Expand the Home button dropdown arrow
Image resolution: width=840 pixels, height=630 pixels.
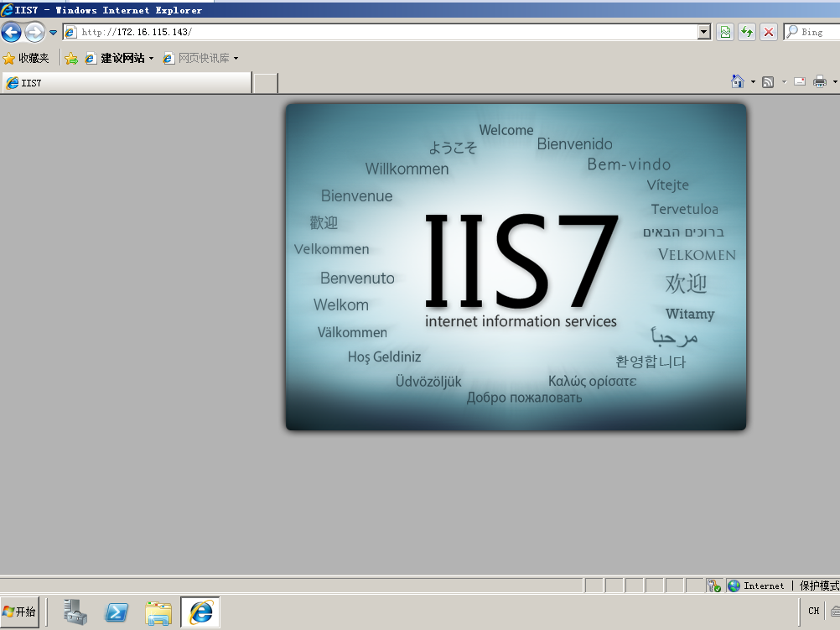753,82
